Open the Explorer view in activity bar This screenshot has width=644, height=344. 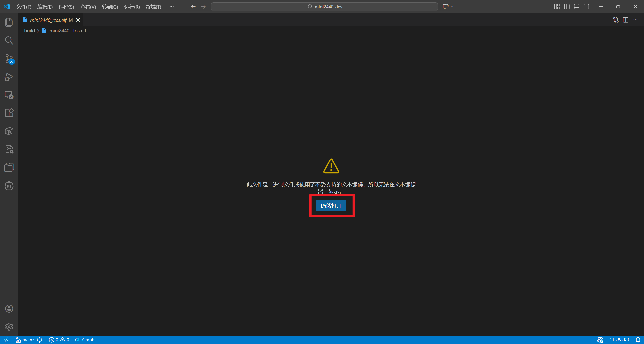click(9, 22)
